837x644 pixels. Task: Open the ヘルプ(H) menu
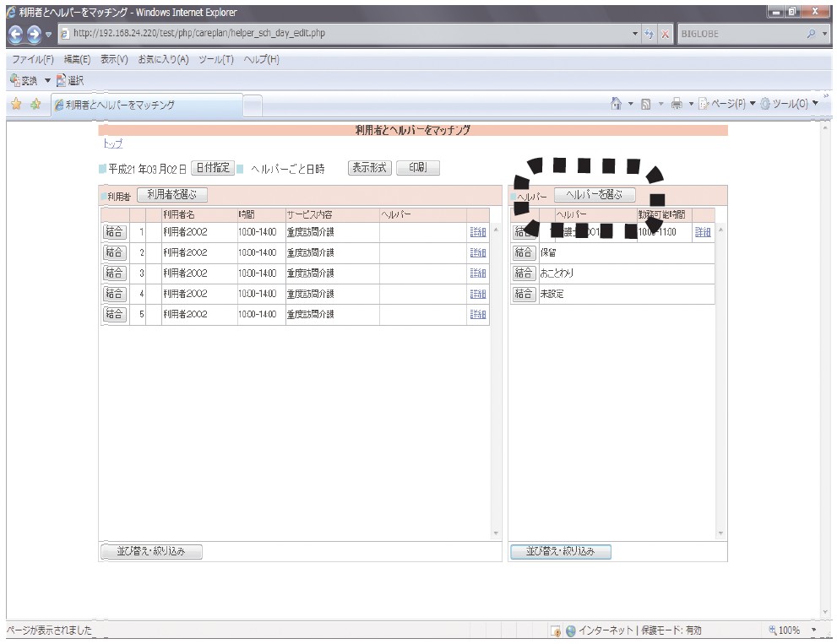tap(262, 59)
